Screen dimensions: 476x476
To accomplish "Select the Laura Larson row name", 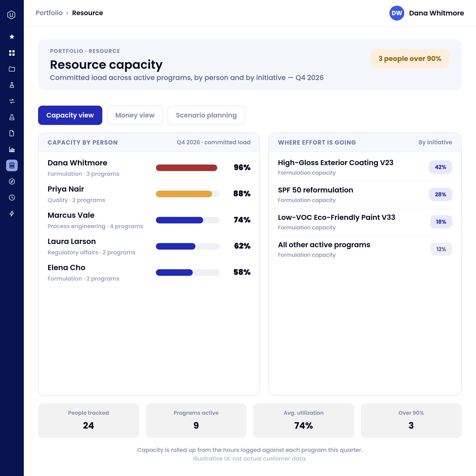I will (x=72, y=241).
